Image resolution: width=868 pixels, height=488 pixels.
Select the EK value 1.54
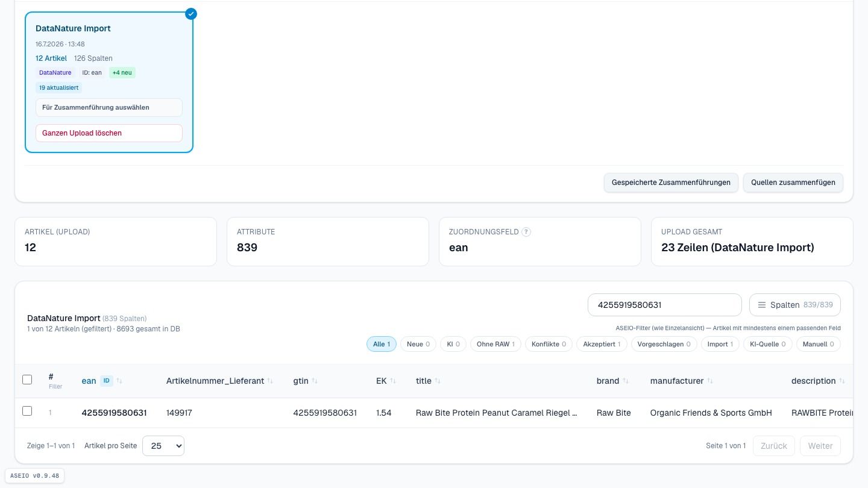384,413
